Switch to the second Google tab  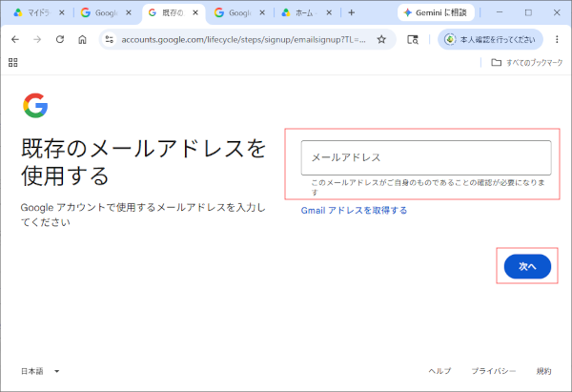(237, 12)
